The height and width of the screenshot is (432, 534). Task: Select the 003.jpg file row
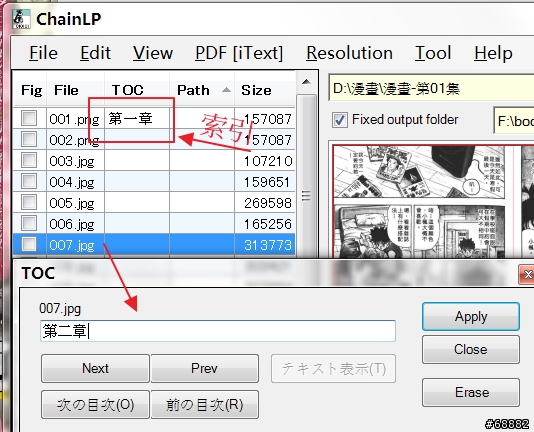tap(154, 160)
